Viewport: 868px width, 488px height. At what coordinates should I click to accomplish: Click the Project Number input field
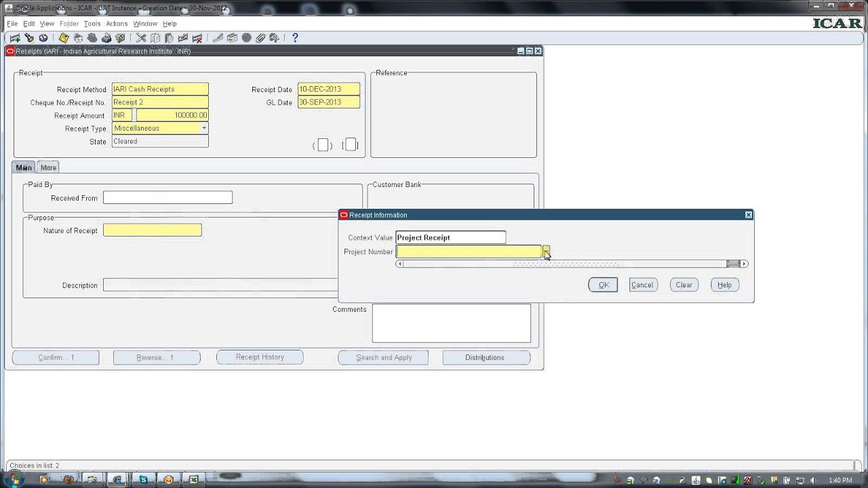(x=469, y=251)
